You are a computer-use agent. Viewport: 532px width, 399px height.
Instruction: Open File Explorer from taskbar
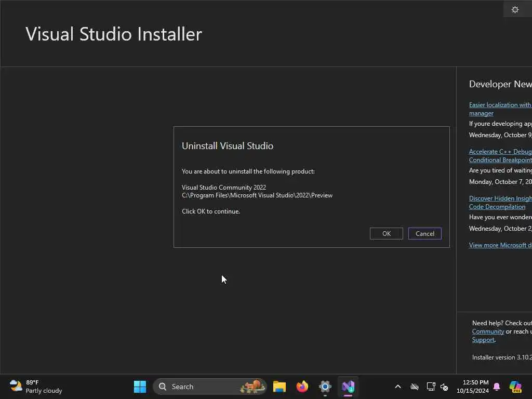279,387
